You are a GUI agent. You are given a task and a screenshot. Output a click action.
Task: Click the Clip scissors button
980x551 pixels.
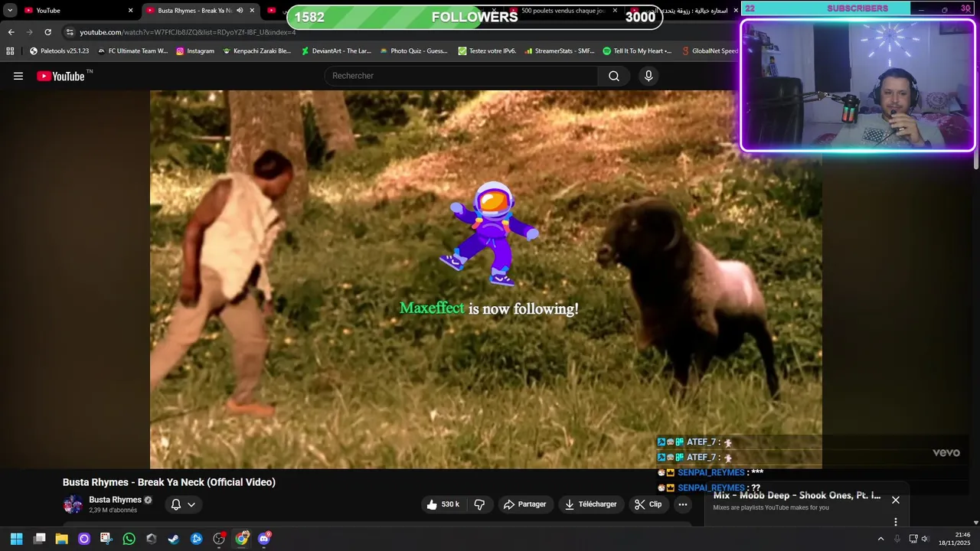point(648,504)
